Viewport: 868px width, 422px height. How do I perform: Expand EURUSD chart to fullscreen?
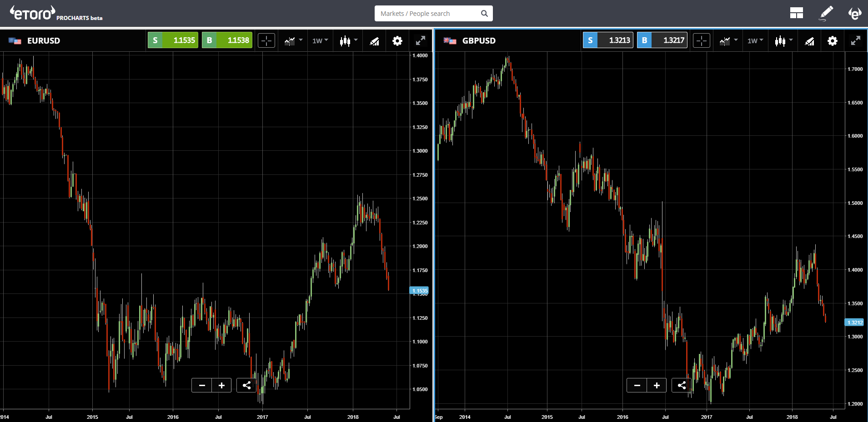click(x=421, y=40)
